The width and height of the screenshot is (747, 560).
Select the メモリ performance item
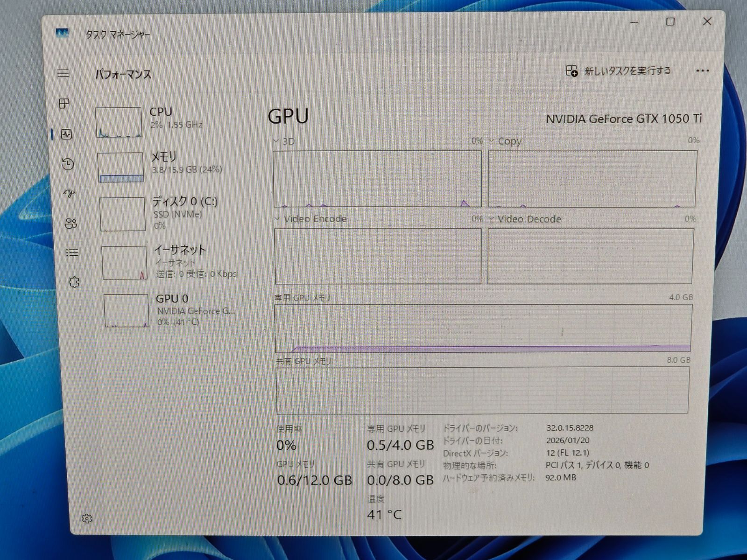click(x=176, y=167)
